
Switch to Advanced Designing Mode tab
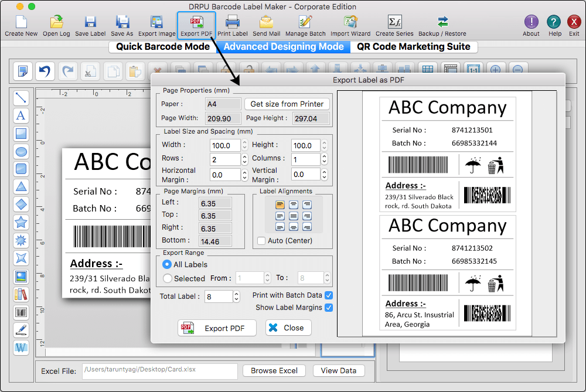click(284, 47)
